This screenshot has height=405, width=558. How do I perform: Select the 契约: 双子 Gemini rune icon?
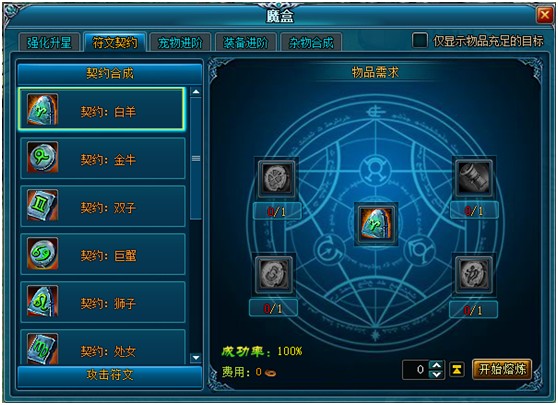[x=42, y=205]
